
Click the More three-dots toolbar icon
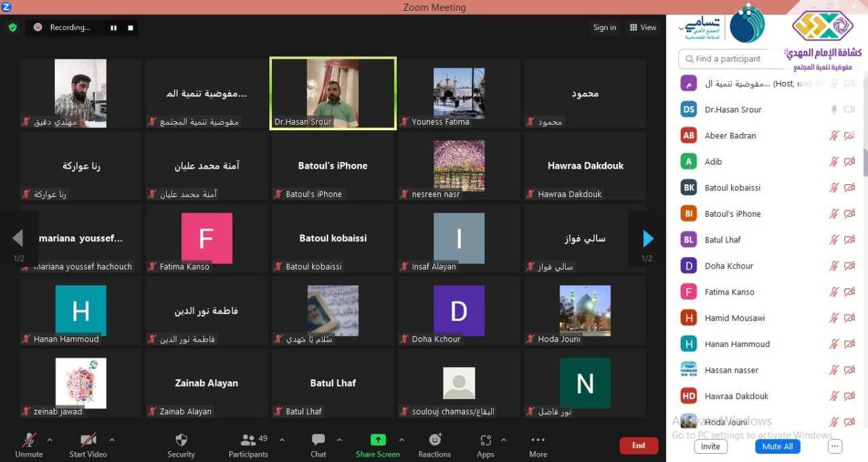[538, 440]
